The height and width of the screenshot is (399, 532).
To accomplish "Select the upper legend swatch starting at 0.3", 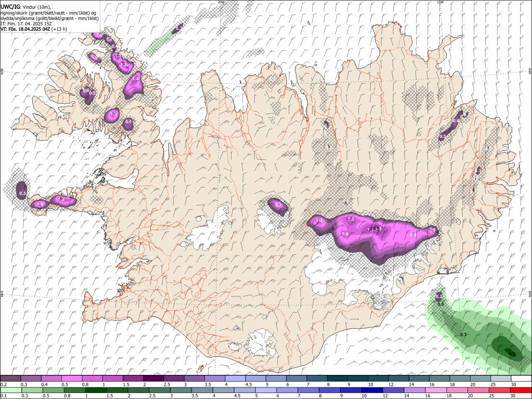I will pos(31,379).
